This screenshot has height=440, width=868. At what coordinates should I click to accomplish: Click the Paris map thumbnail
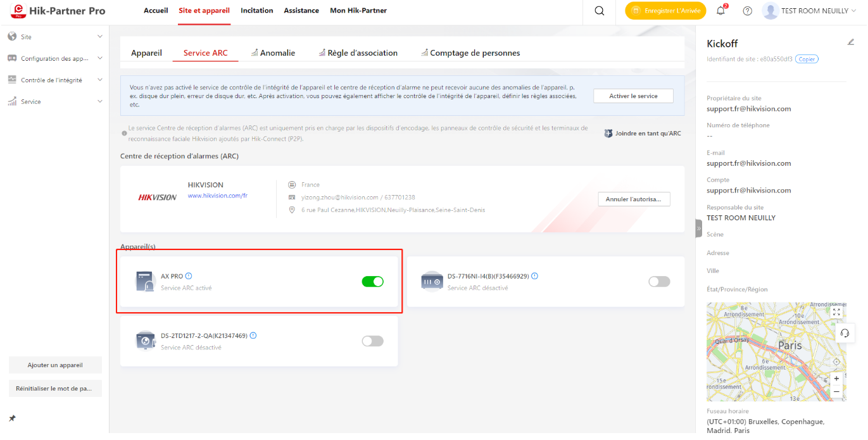pyautogui.click(x=776, y=351)
